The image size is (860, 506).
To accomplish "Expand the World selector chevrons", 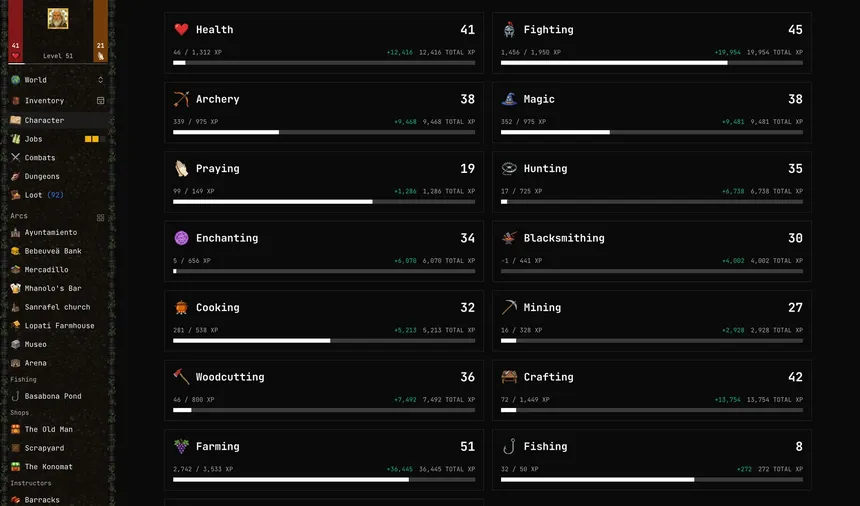I will [100, 80].
